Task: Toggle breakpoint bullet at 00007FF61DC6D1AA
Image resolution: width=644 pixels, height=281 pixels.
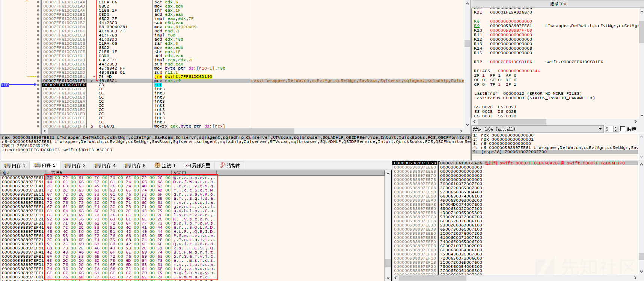Action: pos(38,2)
